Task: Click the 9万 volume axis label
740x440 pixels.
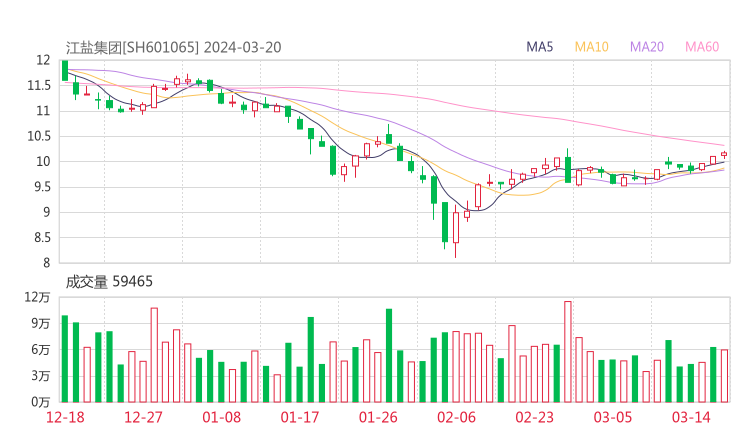Action: (x=41, y=323)
